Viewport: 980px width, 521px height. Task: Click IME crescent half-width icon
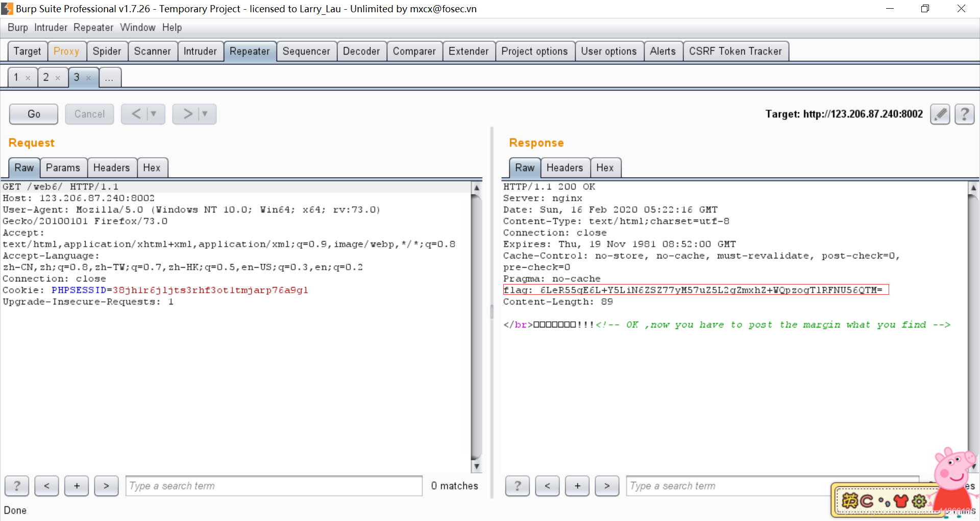click(x=867, y=501)
